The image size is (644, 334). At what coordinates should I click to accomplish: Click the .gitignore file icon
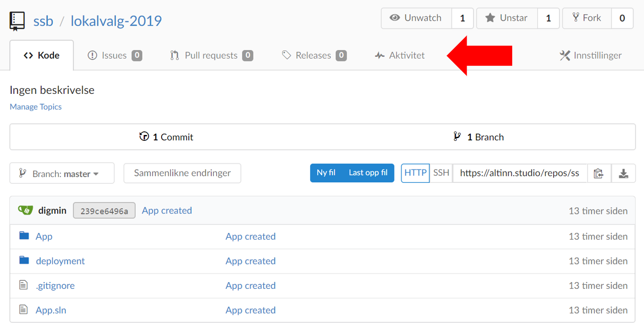(23, 285)
